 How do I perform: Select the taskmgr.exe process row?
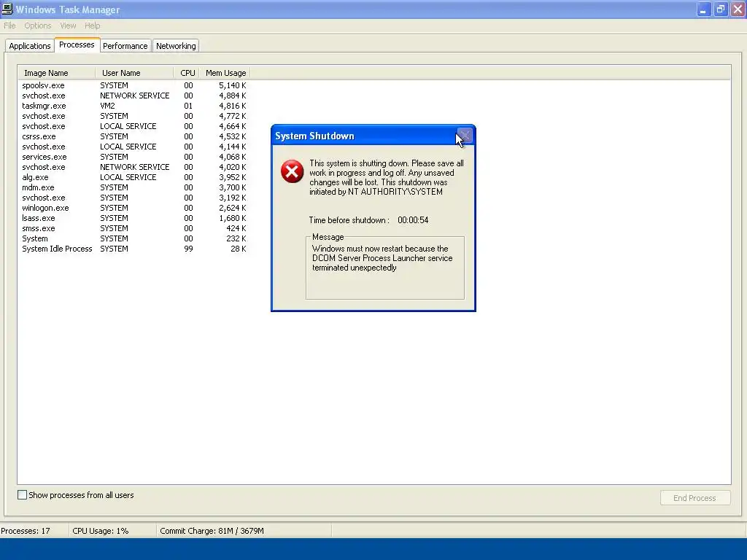134,106
